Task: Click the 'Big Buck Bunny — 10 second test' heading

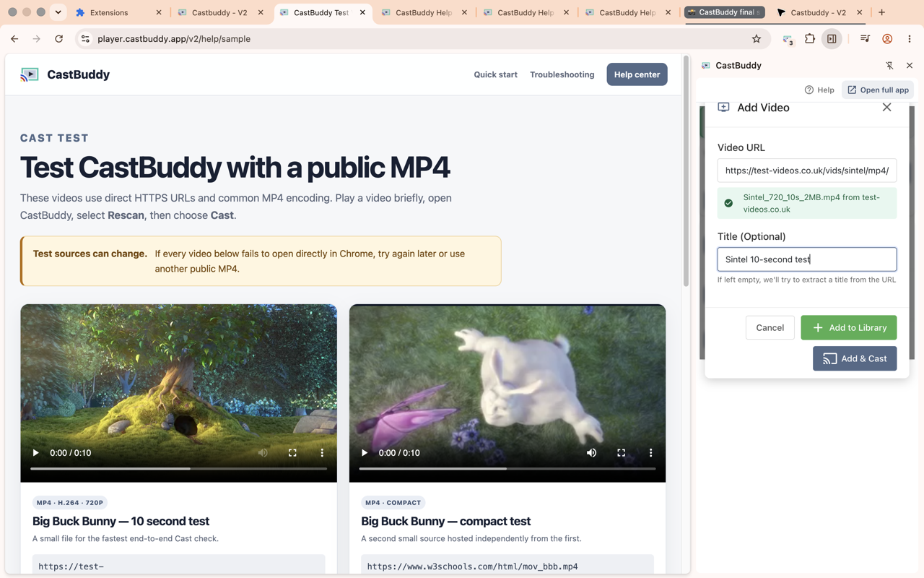Action: pyautogui.click(x=121, y=521)
